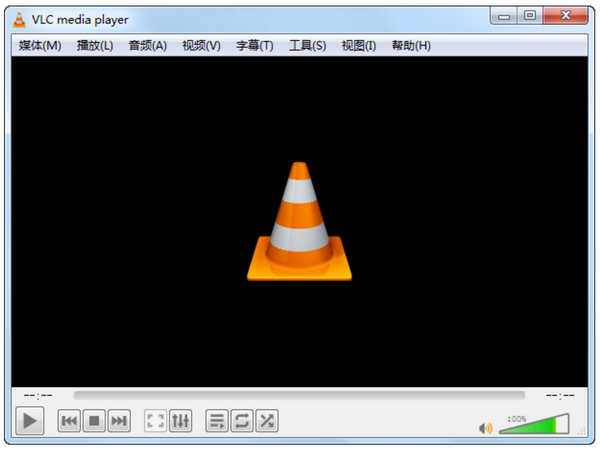Open the 播放(L) menu

(95, 46)
